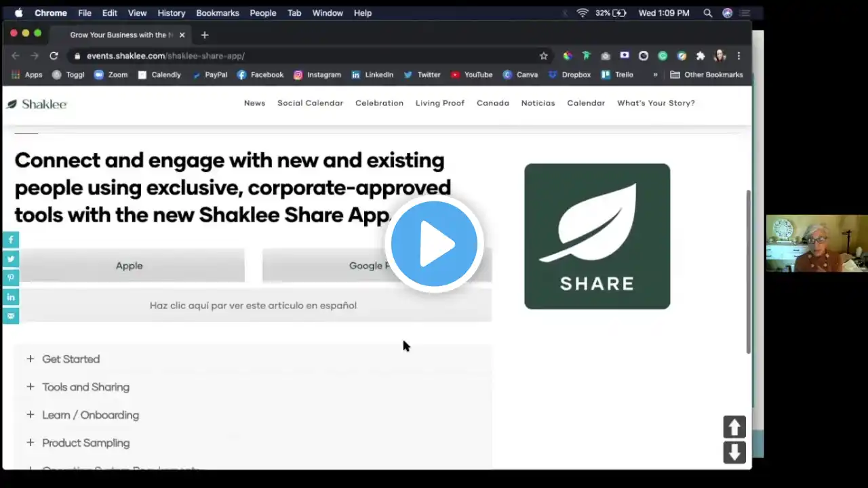Play the video with the blue play button
Screen dimensions: 868x488
434,244
